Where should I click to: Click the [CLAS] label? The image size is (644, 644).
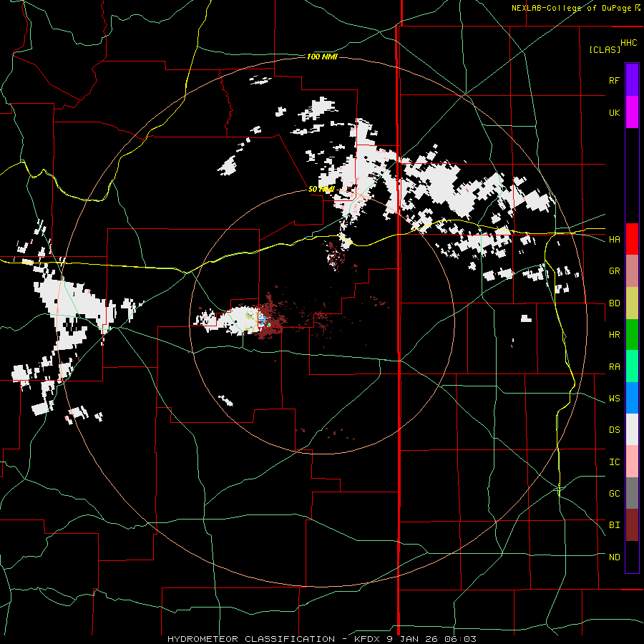click(605, 49)
